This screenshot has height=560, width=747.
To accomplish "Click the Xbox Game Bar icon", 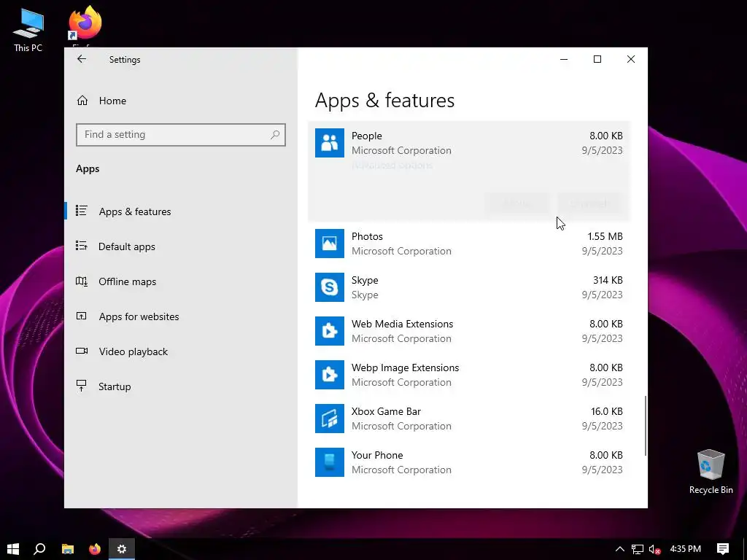I will (329, 419).
